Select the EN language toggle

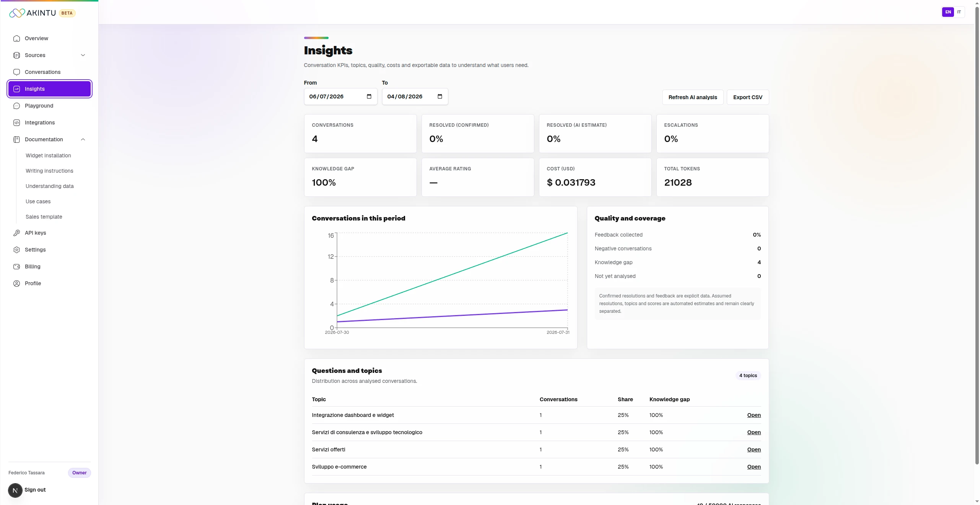click(948, 12)
